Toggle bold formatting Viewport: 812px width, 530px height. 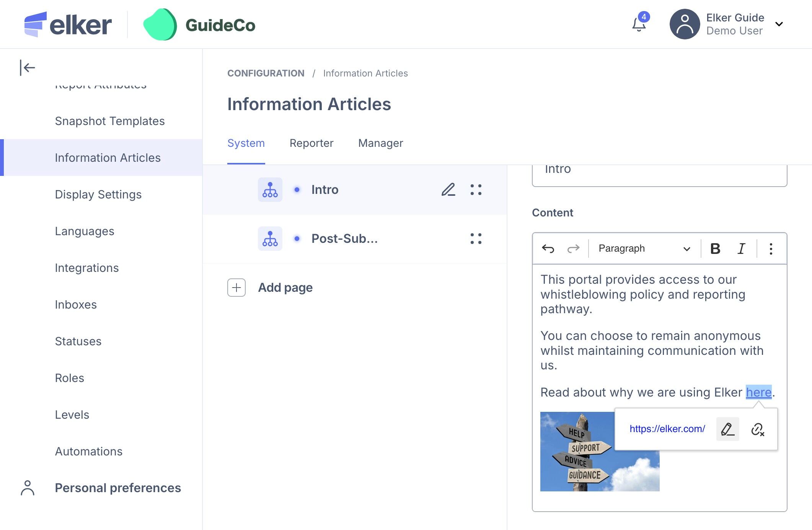click(715, 249)
